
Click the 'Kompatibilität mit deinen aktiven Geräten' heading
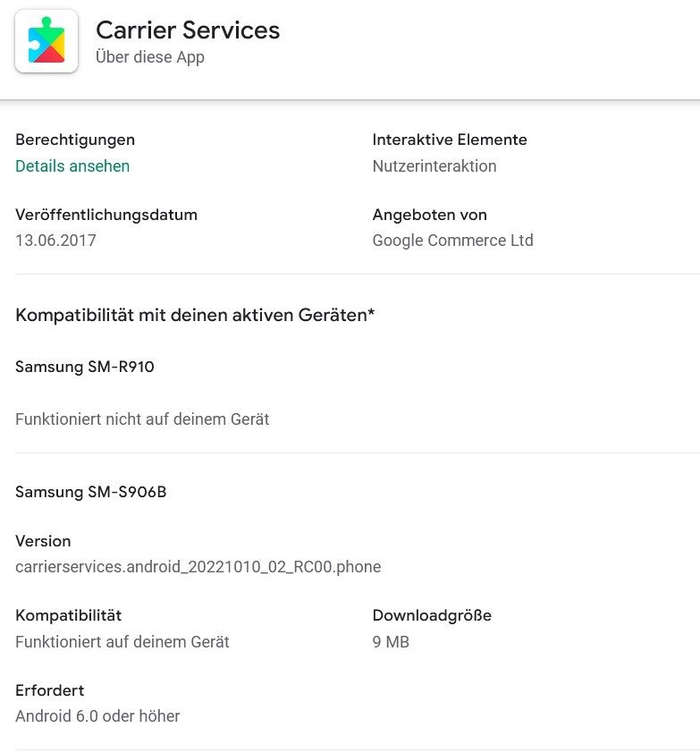click(195, 315)
